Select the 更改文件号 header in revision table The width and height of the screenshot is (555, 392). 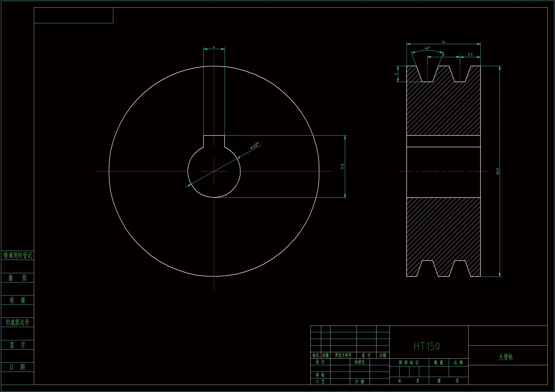[343, 355]
